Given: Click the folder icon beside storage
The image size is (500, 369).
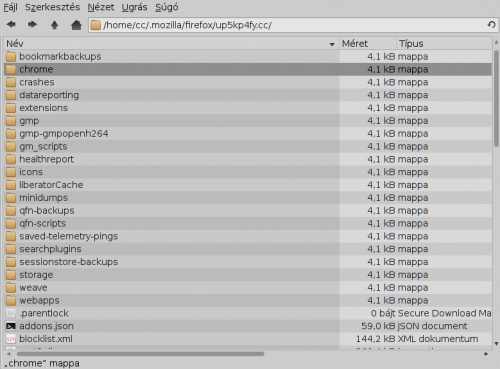Looking at the screenshot, I should (x=11, y=275).
